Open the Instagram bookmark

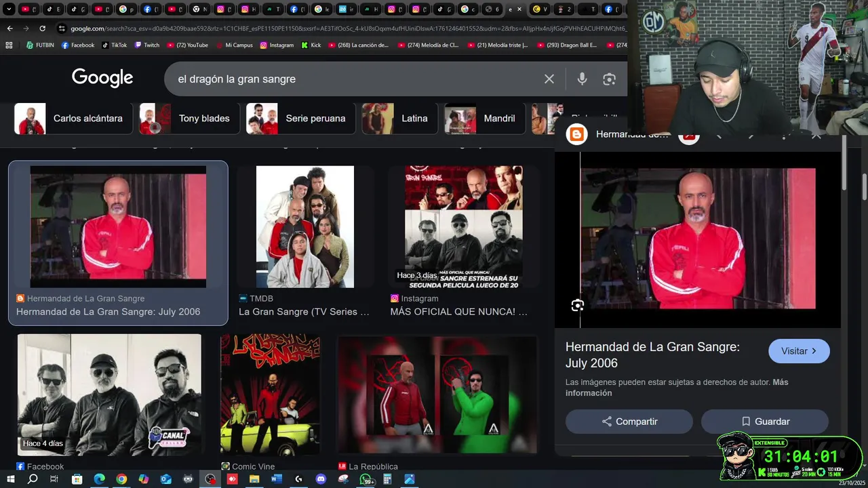277,45
